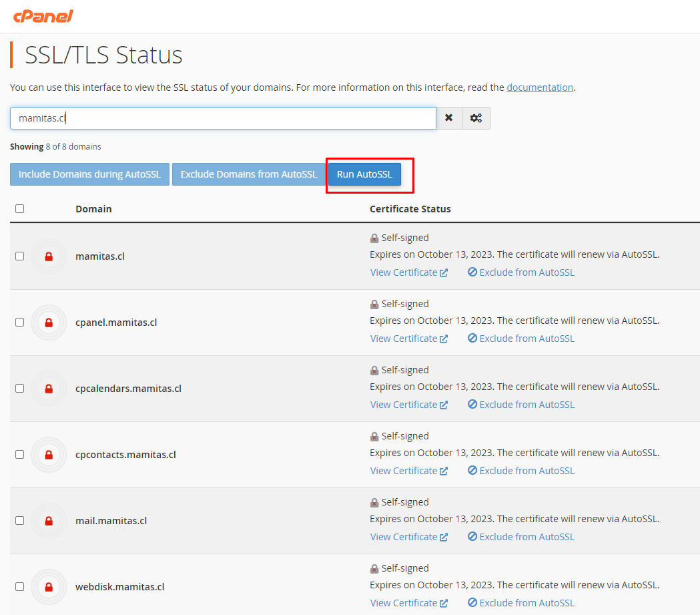Click self-signed status icon in cpcalendars.mamitas.cl row
The height and width of the screenshot is (615, 700).
(x=374, y=371)
